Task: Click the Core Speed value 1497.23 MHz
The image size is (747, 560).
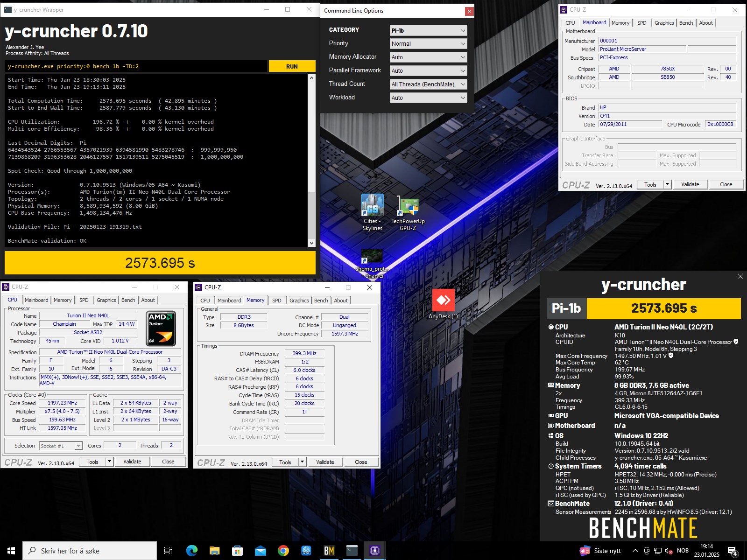Action: point(63,403)
